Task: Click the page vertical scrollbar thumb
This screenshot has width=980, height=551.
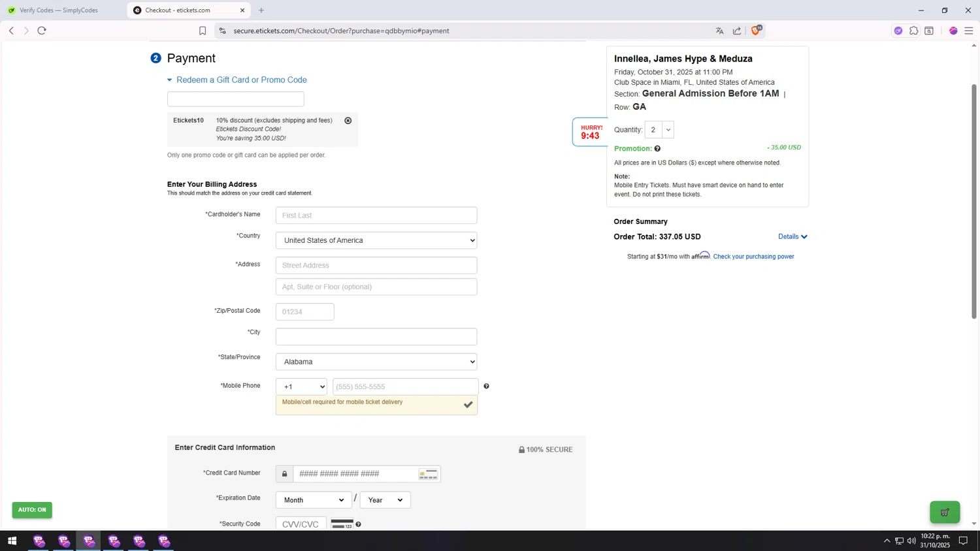Action: 974,201
